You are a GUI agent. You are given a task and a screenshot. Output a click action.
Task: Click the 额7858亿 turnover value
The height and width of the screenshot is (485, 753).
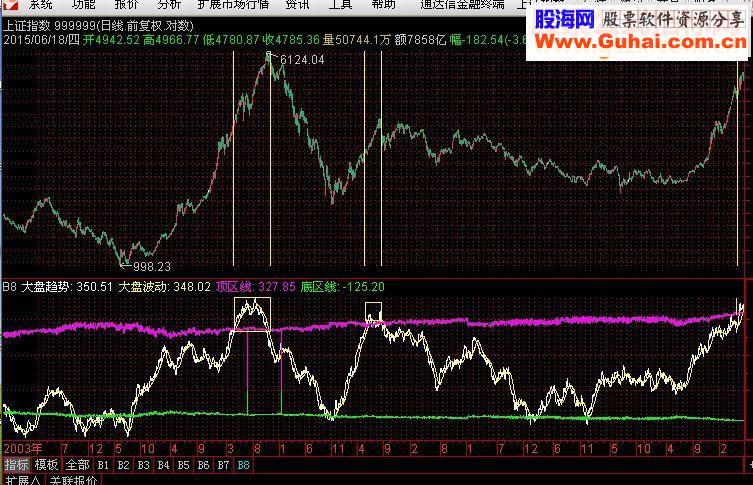(x=420, y=40)
